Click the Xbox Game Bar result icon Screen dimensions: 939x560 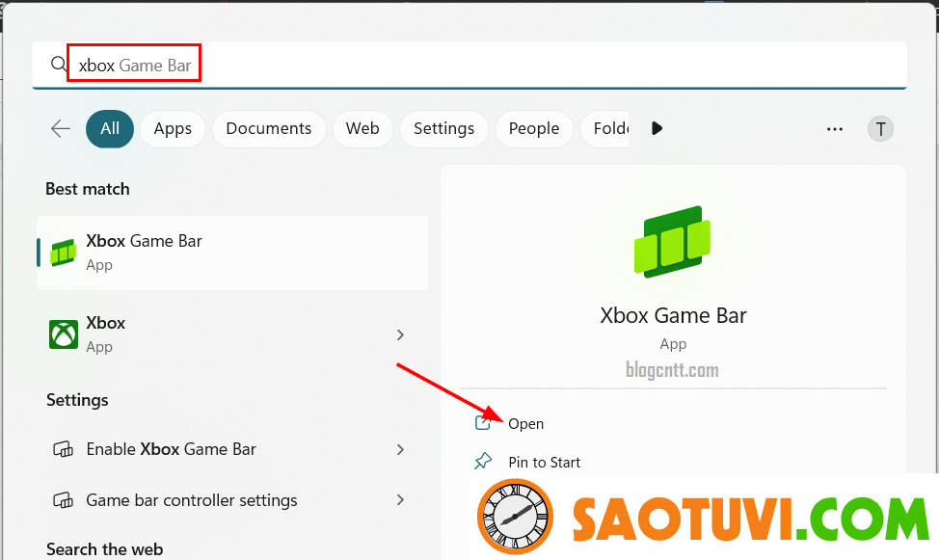coord(64,253)
